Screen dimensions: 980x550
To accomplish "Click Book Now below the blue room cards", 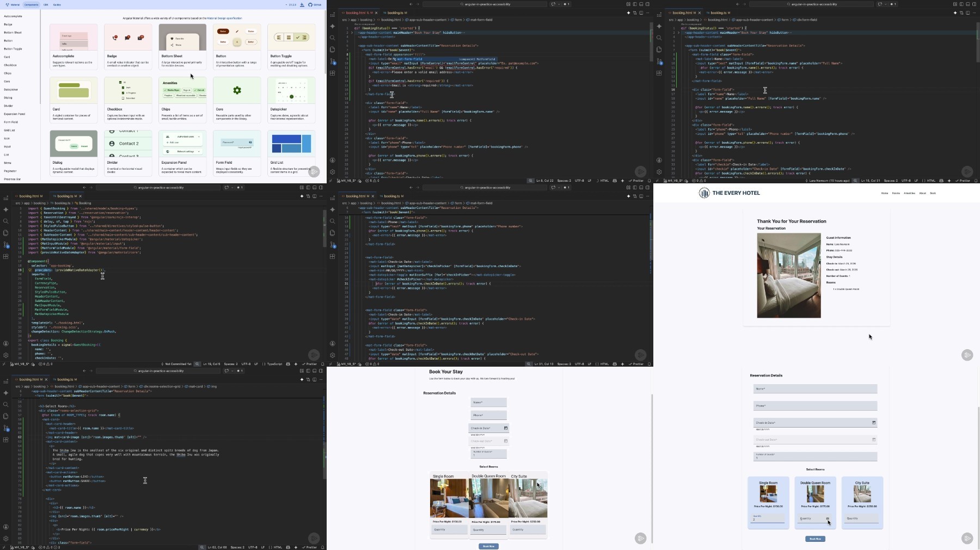I will click(815, 539).
